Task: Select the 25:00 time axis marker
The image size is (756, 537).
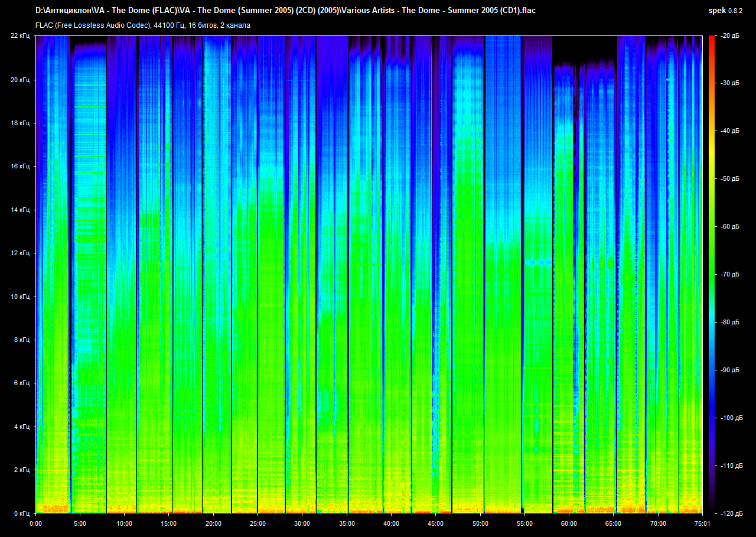Action: [258, 523]
